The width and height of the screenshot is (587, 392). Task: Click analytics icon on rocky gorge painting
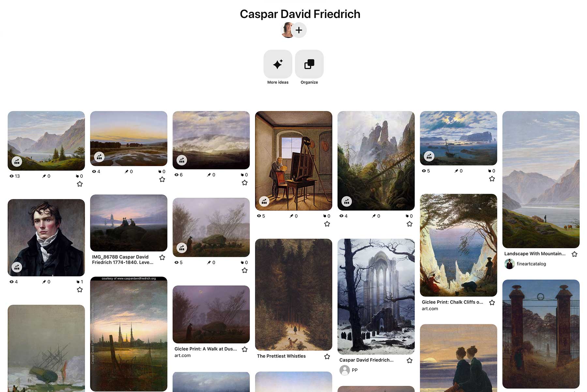pos(347,202)
